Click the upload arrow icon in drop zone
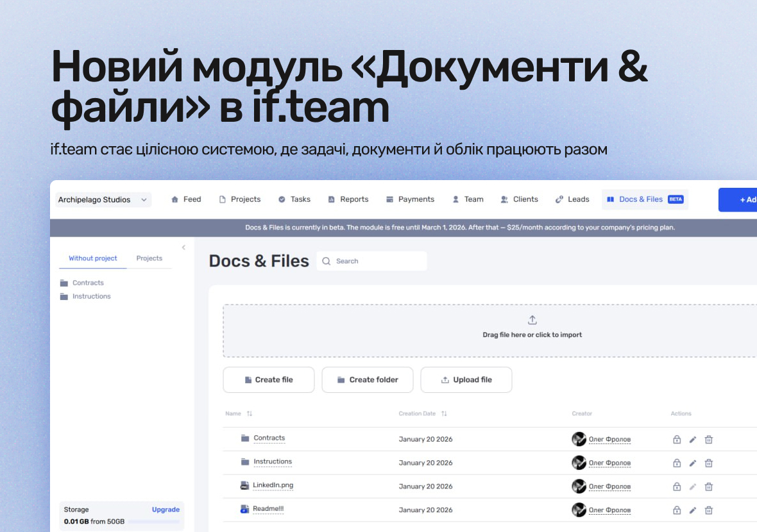The image size is (757, 532). 532,320
